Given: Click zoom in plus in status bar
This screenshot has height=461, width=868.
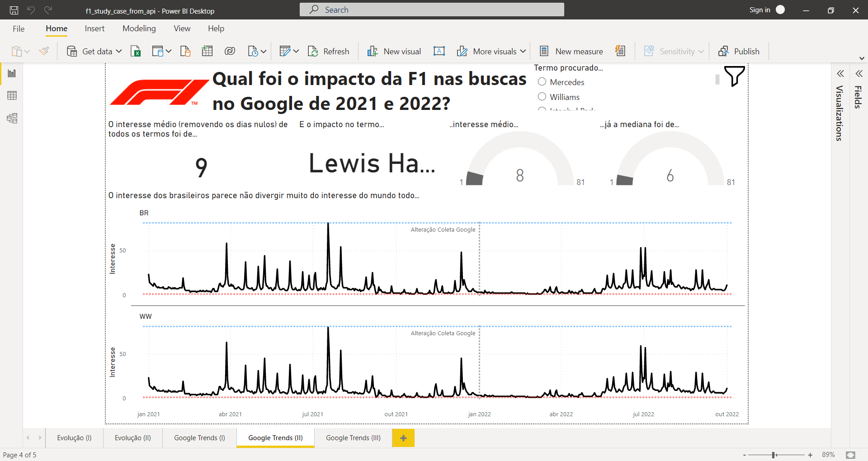Looking at the screenshot, I should 811,455.
